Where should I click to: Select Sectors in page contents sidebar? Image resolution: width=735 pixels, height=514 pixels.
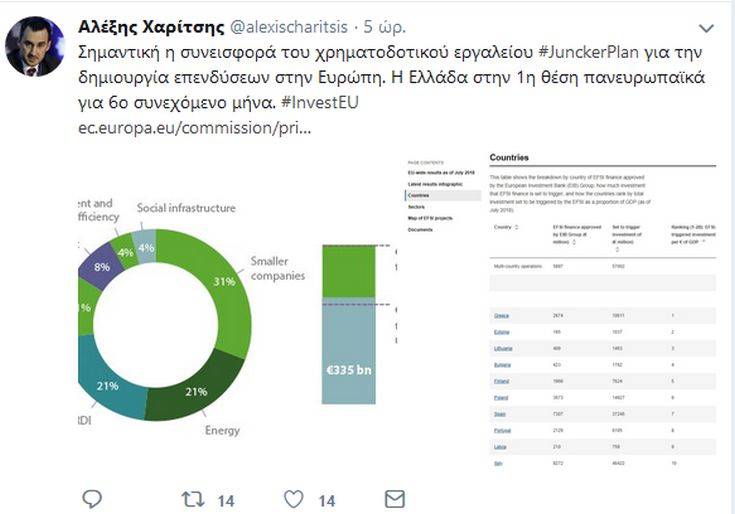[417, 207]
